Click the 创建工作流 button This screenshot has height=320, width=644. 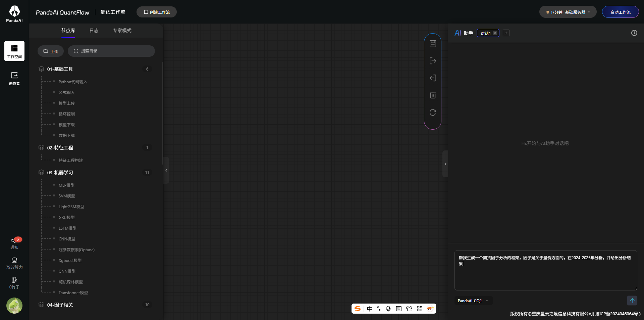click(157, 12)
